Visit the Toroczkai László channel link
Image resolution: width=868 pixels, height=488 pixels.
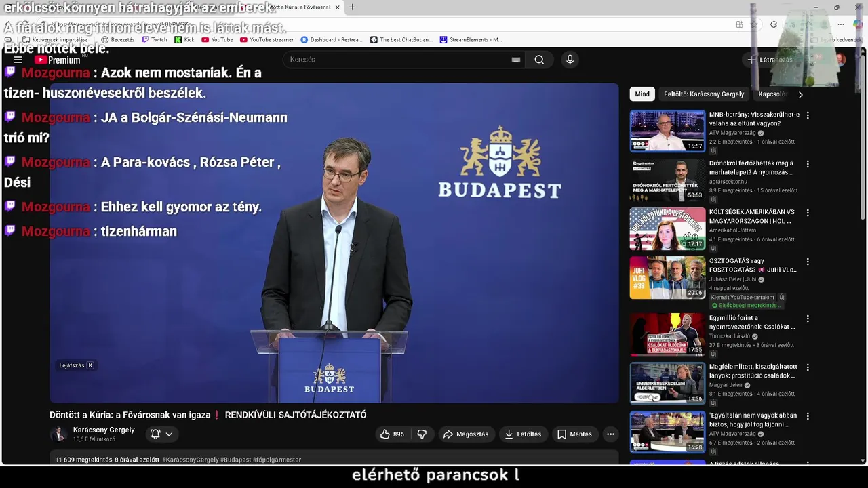pos(730,336)
